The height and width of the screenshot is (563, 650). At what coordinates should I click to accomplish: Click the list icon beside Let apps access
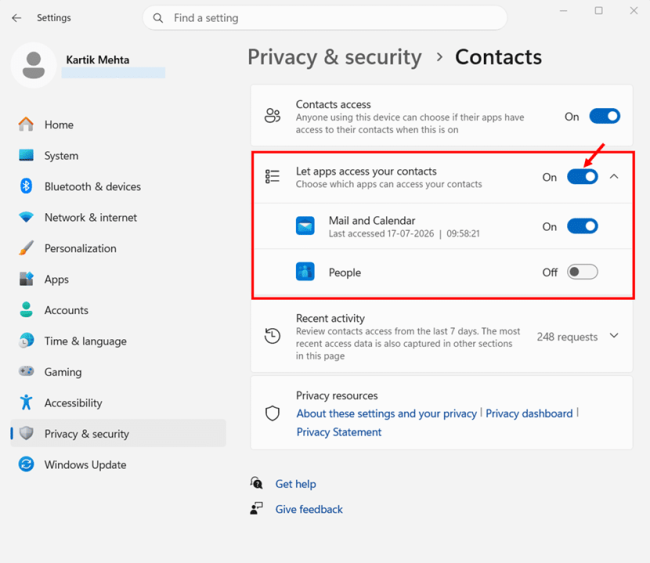[272, 177]
